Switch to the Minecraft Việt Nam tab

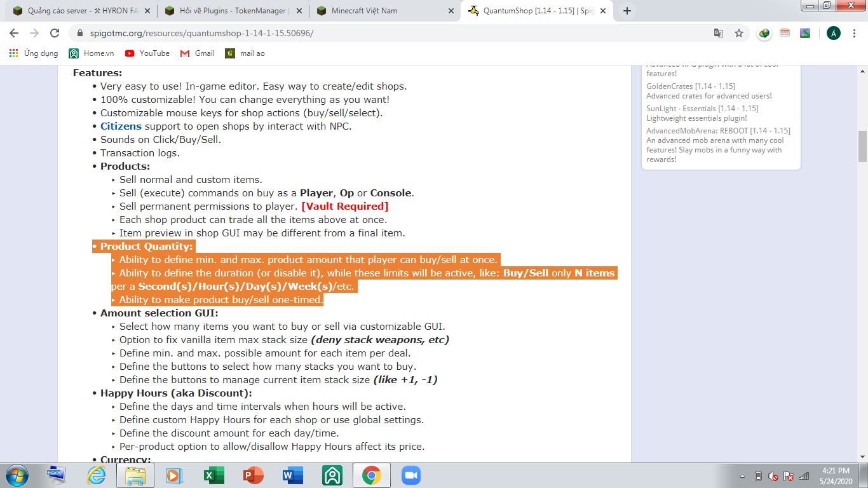385,11
